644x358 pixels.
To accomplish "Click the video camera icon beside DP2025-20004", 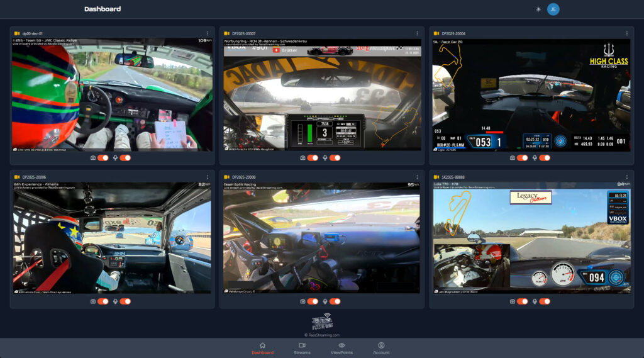I will [436, 33].
